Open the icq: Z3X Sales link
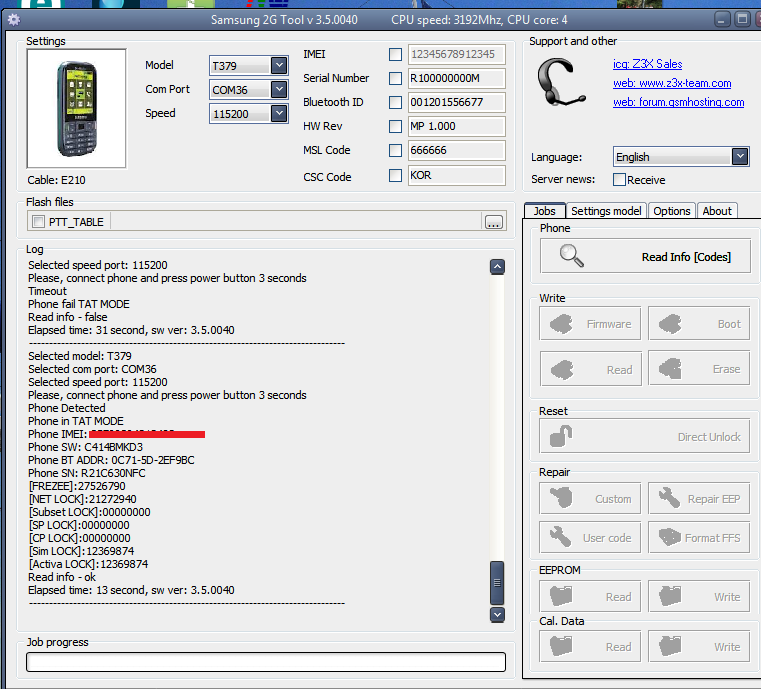The width and height of the screenshot is (761, 689). click(x=647, y=64)
